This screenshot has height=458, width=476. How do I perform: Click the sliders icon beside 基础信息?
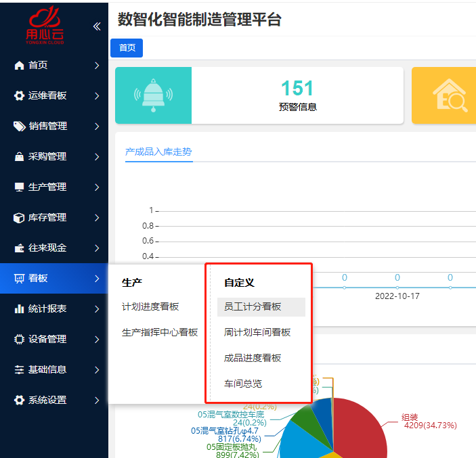[x=19, y=370]
